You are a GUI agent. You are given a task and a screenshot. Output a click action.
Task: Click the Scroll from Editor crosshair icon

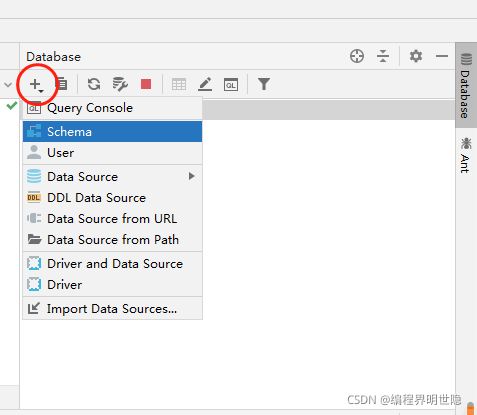[x=357, y=56]
